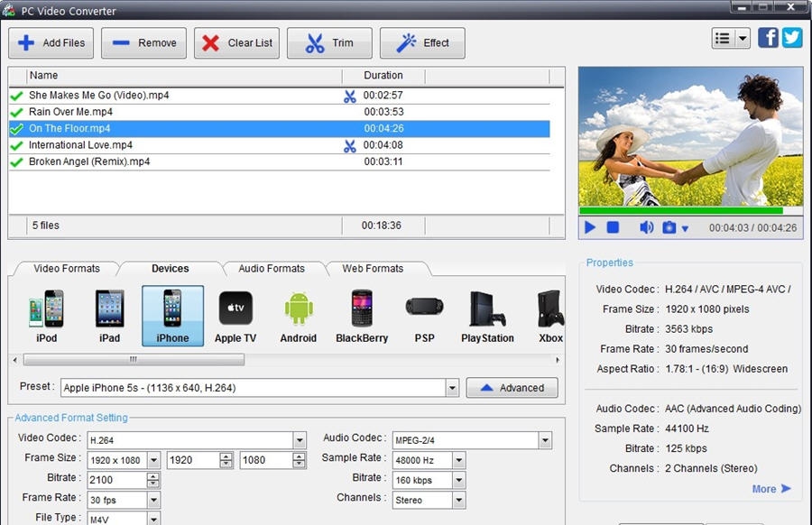Share via the Facebook icon

[768, 37]
